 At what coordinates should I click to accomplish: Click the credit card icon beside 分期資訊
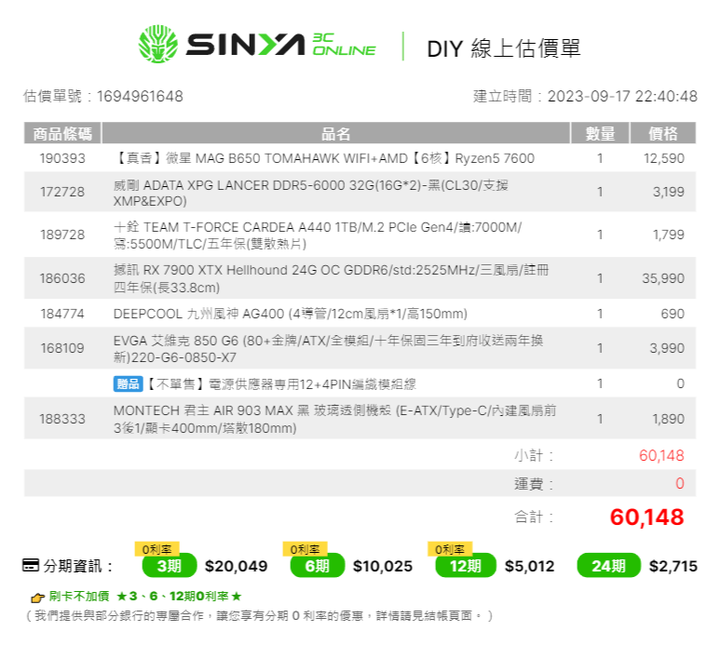coord(31,565)
